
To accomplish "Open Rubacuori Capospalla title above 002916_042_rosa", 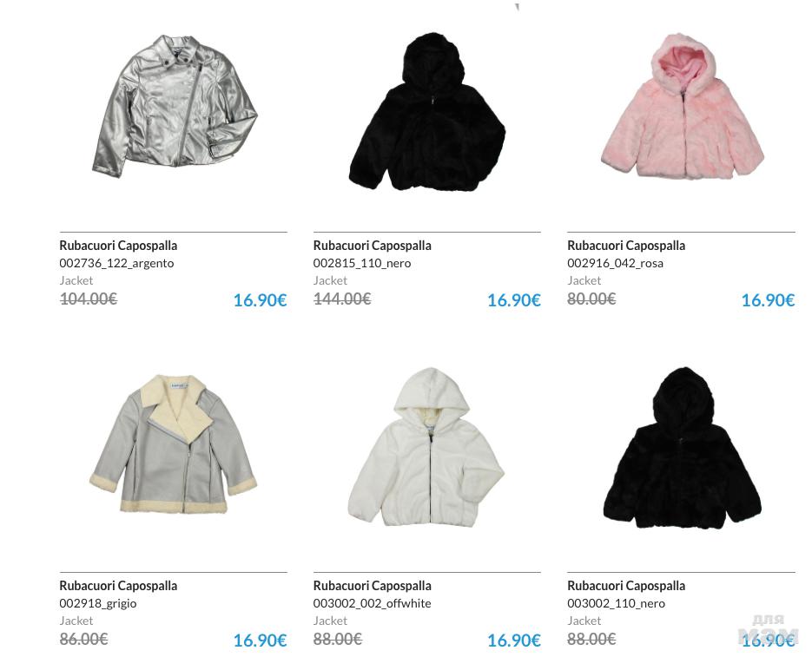I will 626,246.
